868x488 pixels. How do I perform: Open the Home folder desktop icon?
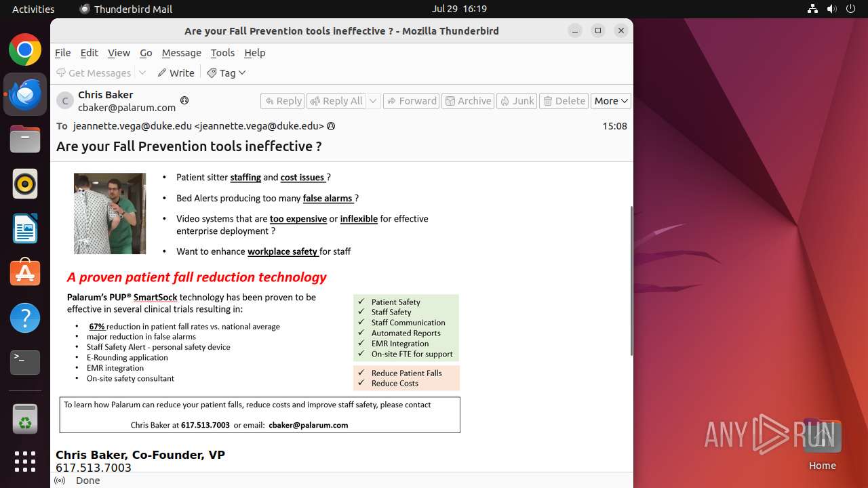click(x=822, y=445)
